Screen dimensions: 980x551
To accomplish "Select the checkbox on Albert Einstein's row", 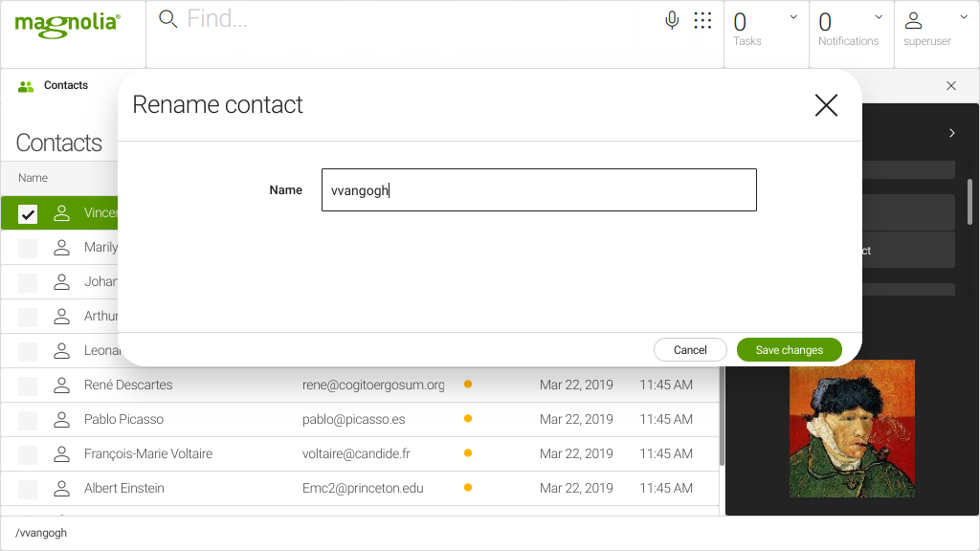I will click(x=26, y=488).
